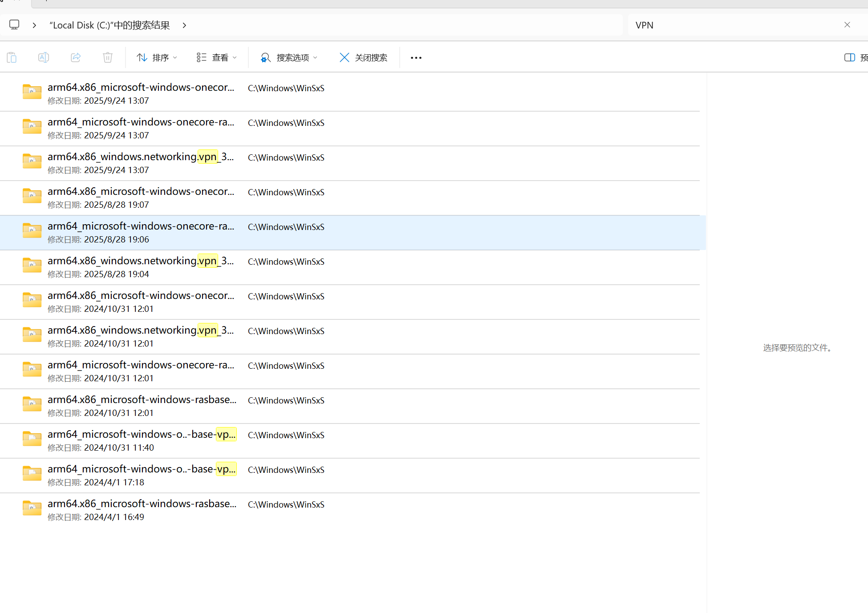Click folder icon of base-vp item dated 2024/4/1 17:18
This screenshot has width=868, height=613.
pyautogui.click(x=32, y=473)
